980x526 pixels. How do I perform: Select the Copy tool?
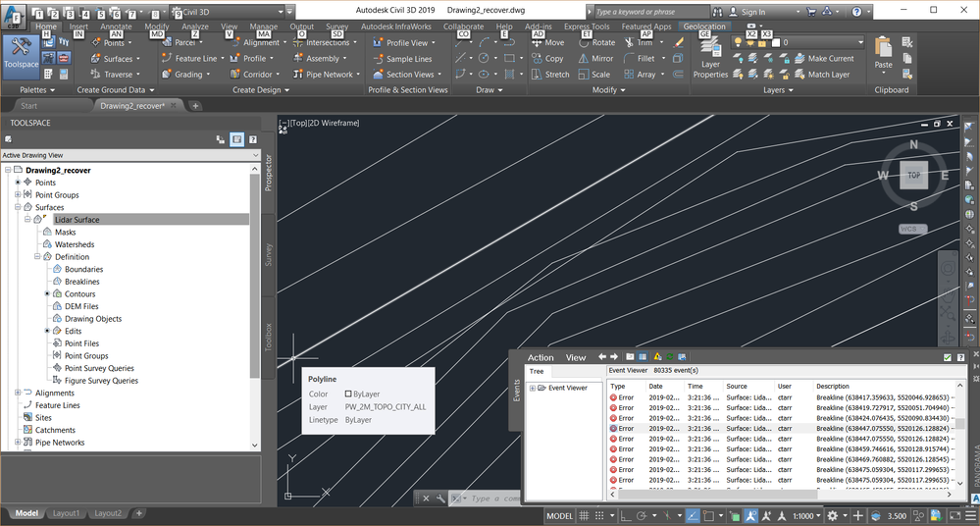547,58
